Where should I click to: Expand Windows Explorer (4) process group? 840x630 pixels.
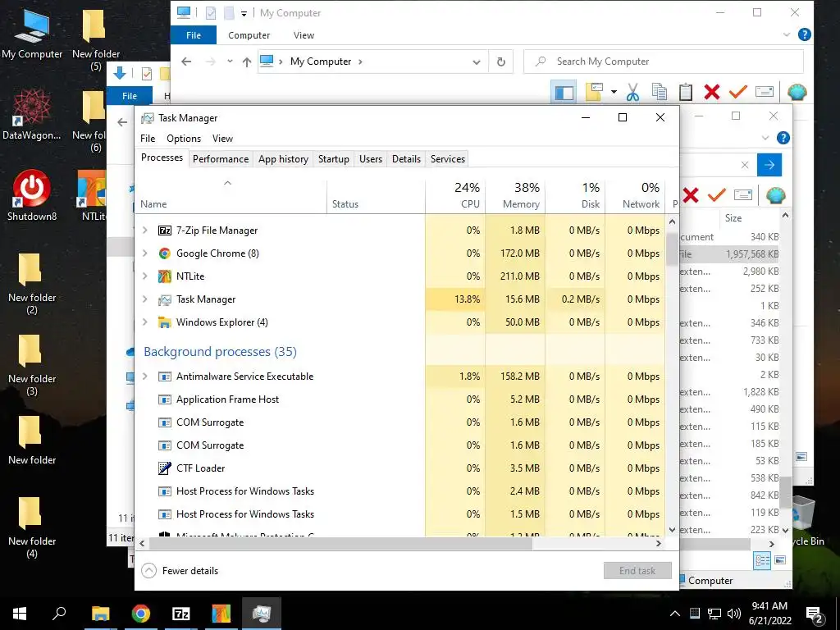click(x=144, y=322)
